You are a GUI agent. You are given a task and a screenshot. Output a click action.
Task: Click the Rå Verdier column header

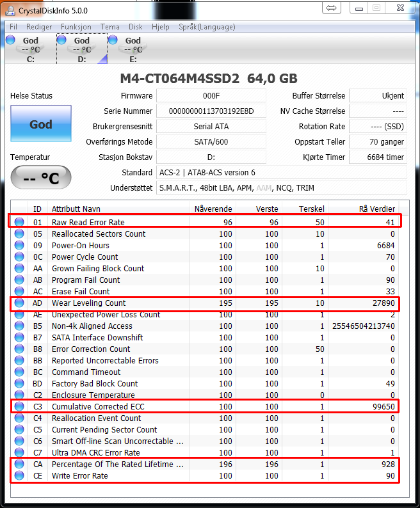[364, 209]
